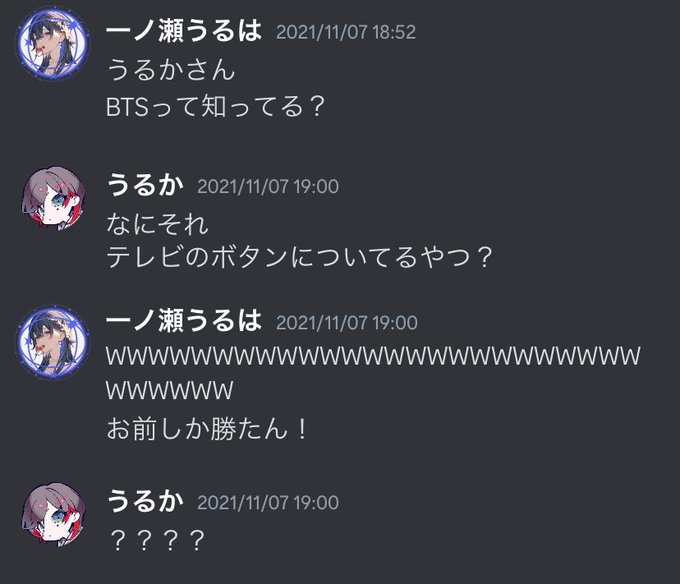Image resolution: width=680 pixels, height=584 pixels.
Task: Click the message 'なにそれ'
Action: (x=157, y=224)
